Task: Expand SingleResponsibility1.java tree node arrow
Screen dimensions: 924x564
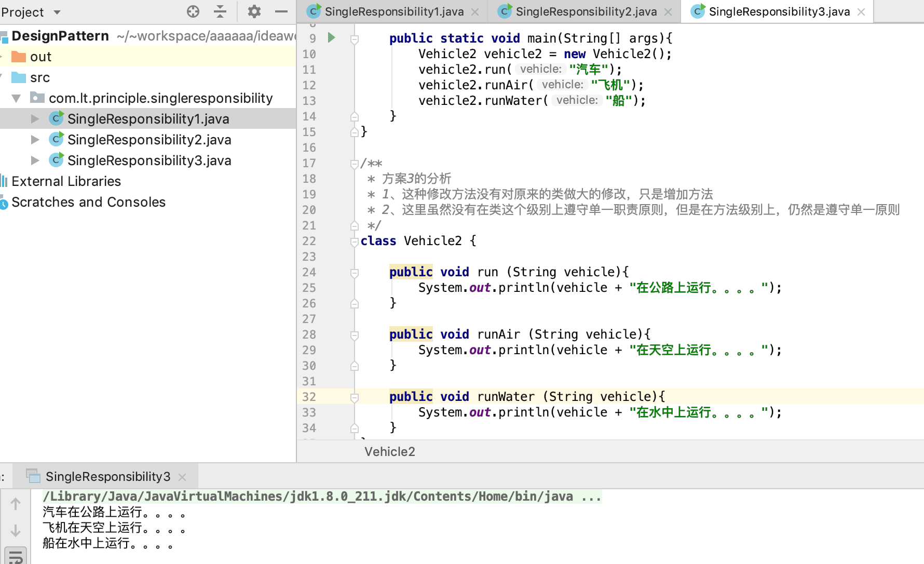Action: tap(35, 119)
